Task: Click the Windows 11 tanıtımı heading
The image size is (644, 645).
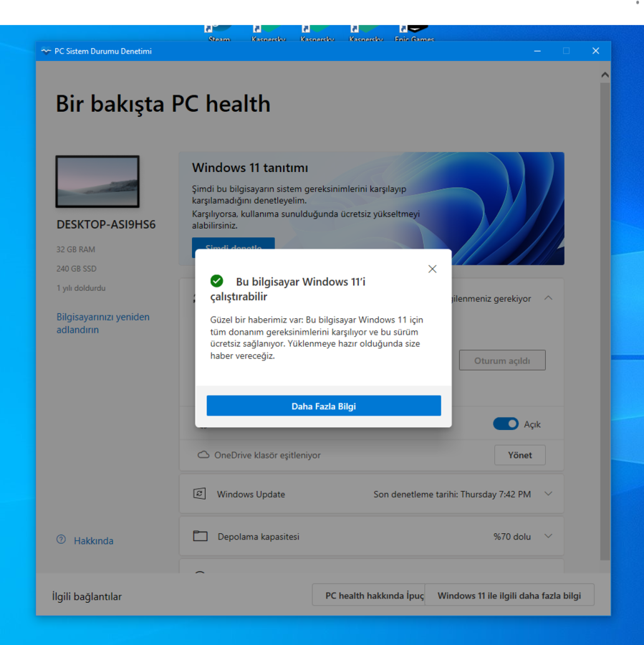Action: pos(250,168)
